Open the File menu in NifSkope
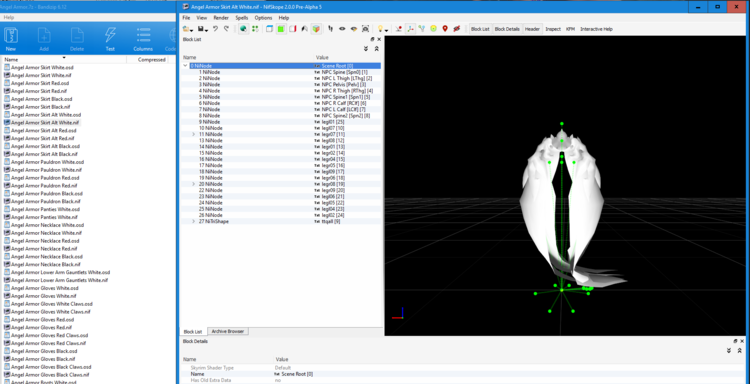This screenshot has width=750, height=384. (186, 18)
